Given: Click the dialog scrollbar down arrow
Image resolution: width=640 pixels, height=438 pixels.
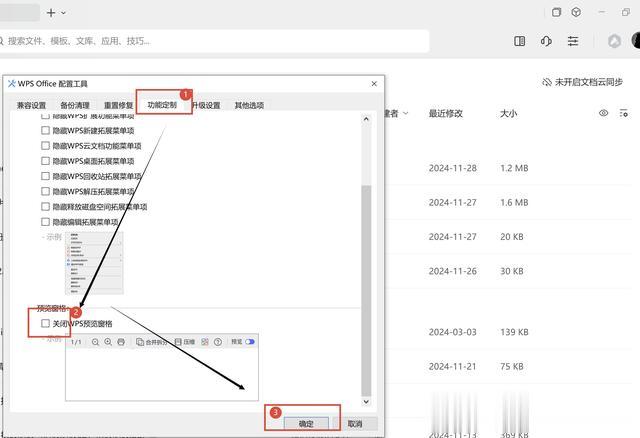Looking at the screenshot, I should [x=366, y=402].
